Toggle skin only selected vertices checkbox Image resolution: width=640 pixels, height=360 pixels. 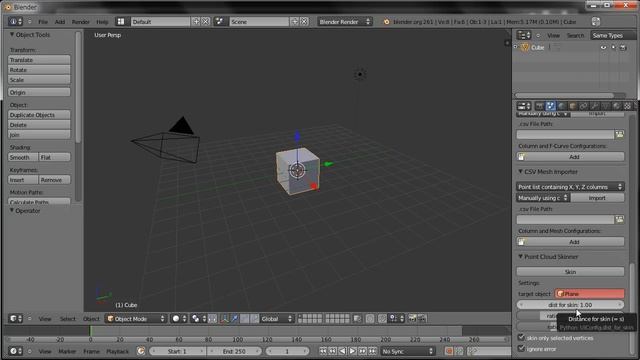click(x=521, y=338)
